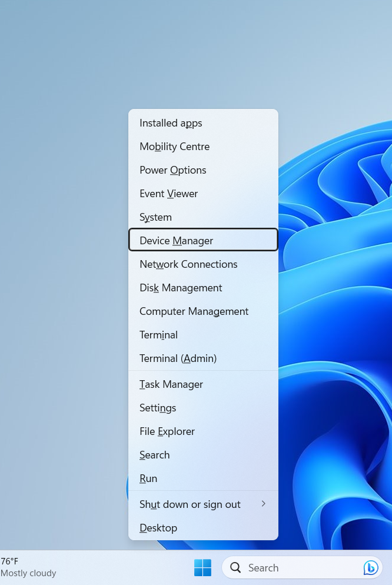Screen dimensions: 392x585
Task: Open Settings from the menu
Action: tap(158, 408)
